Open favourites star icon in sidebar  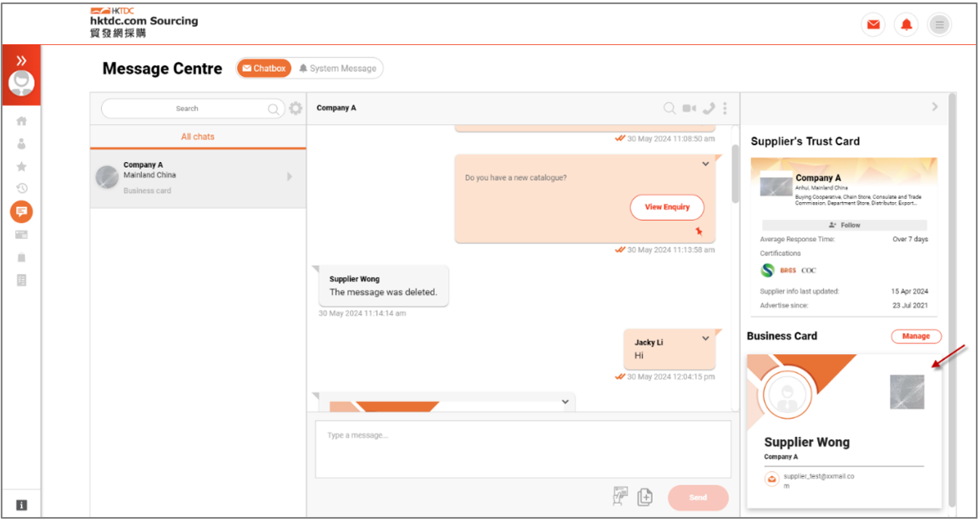[x=22, y=166]
